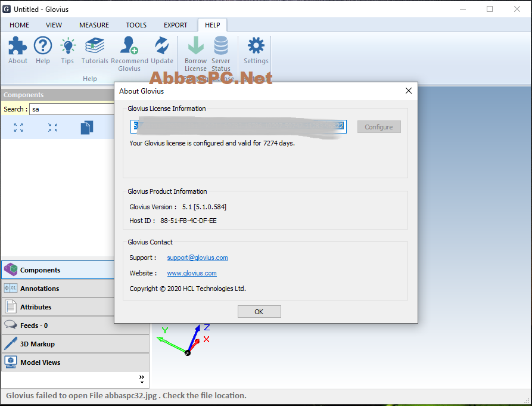532x406 pixels.
Task: Click the Configure license button
Action: click(379, 127)
